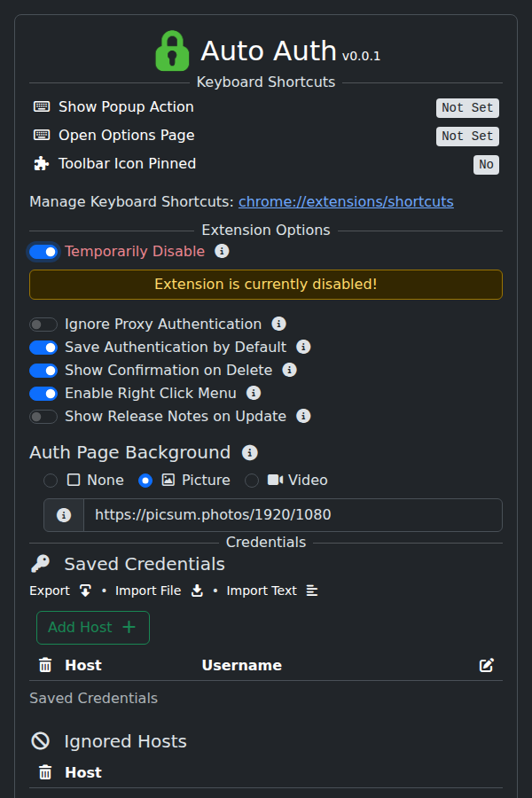Click the Export download icon
This screenshot has width=532, height=798.
pos(85,591)
